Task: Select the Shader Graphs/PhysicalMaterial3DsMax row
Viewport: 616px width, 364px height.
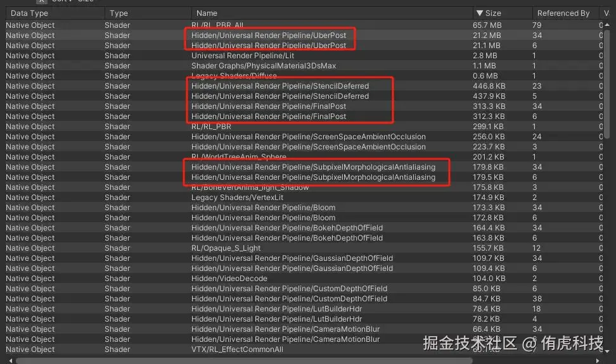Action: pos(303,66)
